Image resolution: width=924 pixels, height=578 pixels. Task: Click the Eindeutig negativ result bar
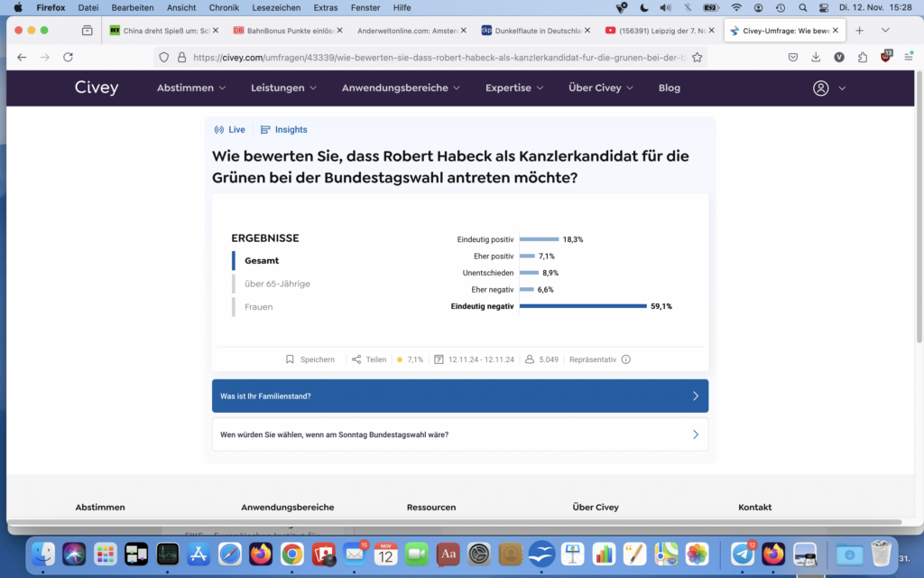(x=583, y=306)
